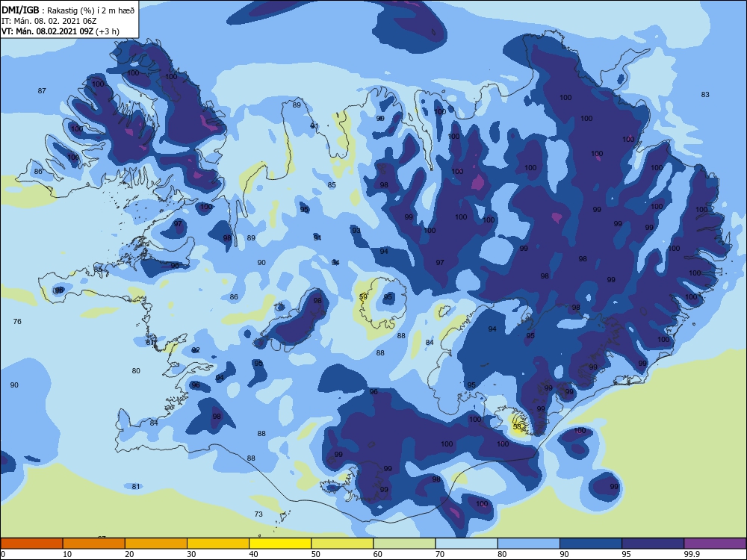Select the orange 10–20 legend color band

tap(94, 544)
